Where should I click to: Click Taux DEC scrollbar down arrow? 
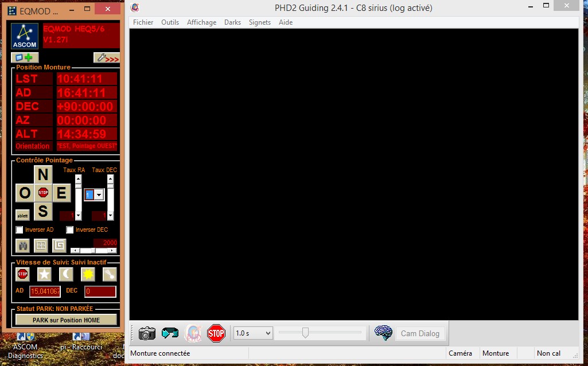pos(110,216)
